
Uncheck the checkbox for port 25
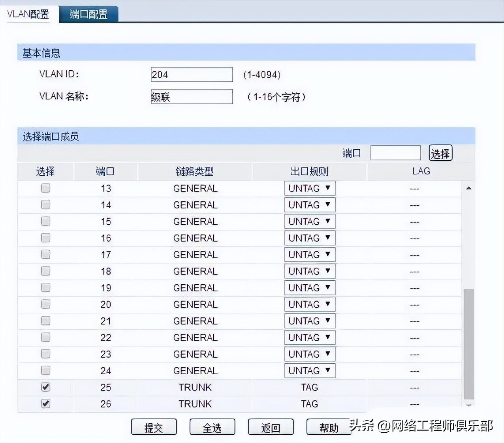45,387
